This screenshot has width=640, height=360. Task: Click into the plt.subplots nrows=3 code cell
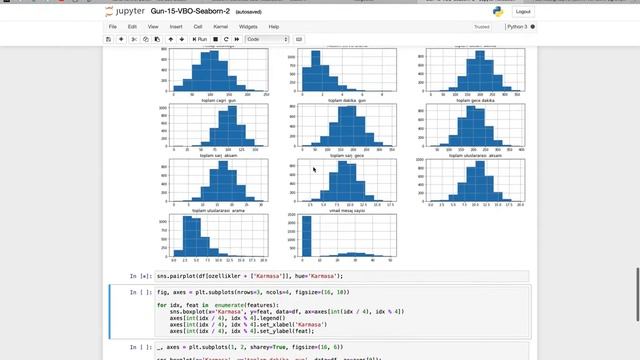[x=342, y=311]
